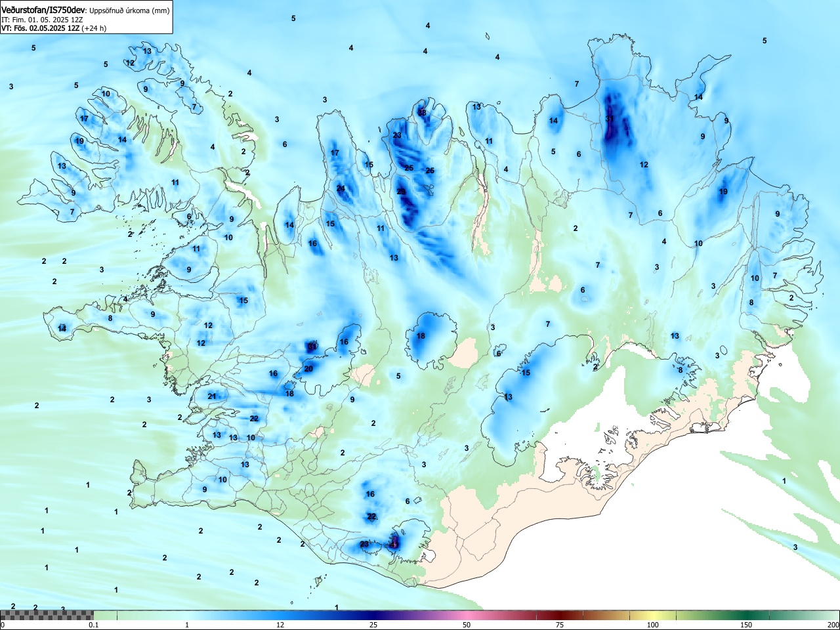The height and width of the screenshot is (630, 840).
Task: Click the 41 precipitation value on map
Action: (394, 543)
